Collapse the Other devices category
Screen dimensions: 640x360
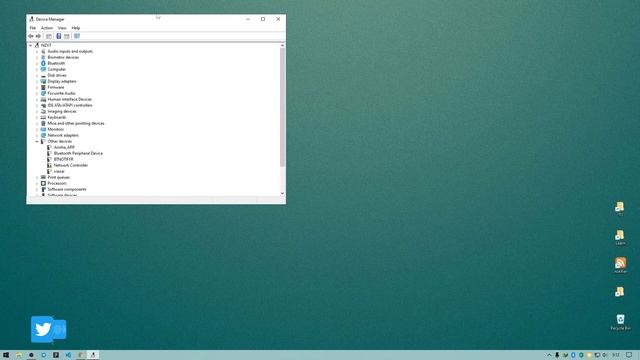click(37, 141)
